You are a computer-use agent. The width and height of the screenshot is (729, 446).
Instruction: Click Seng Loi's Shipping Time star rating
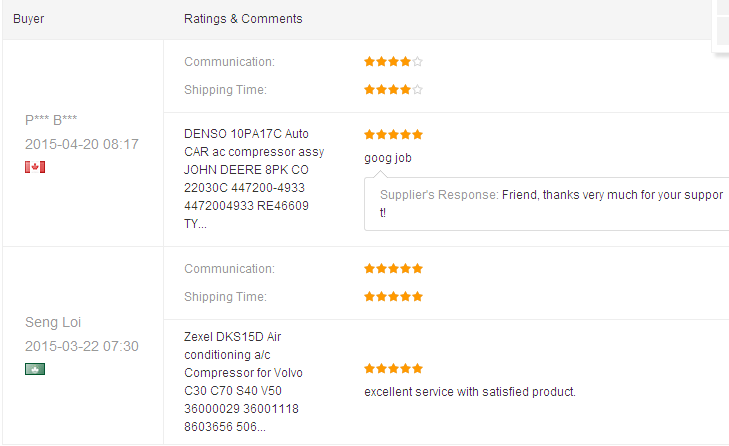pyautogui.click(x=393, y=297)
